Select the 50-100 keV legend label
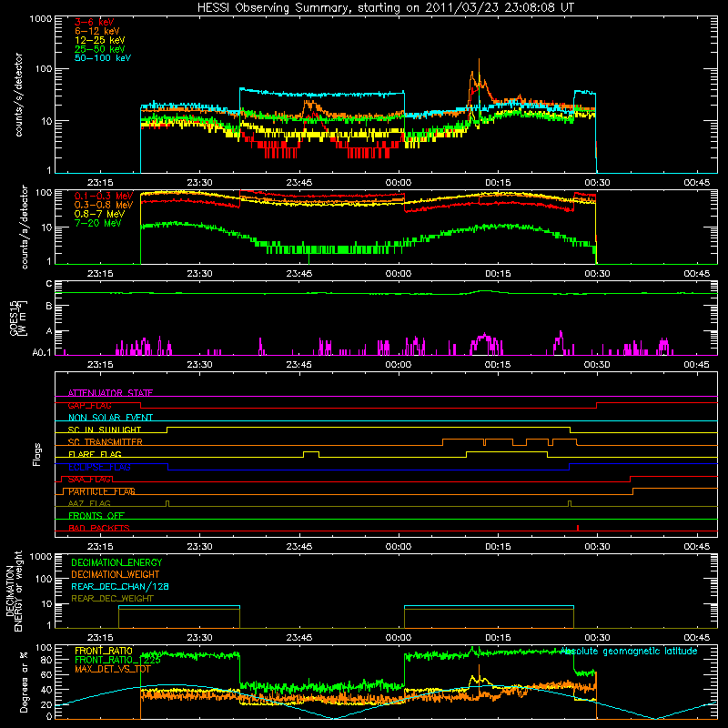The width and height of the screenshot is (728, 728). point(102,58)
